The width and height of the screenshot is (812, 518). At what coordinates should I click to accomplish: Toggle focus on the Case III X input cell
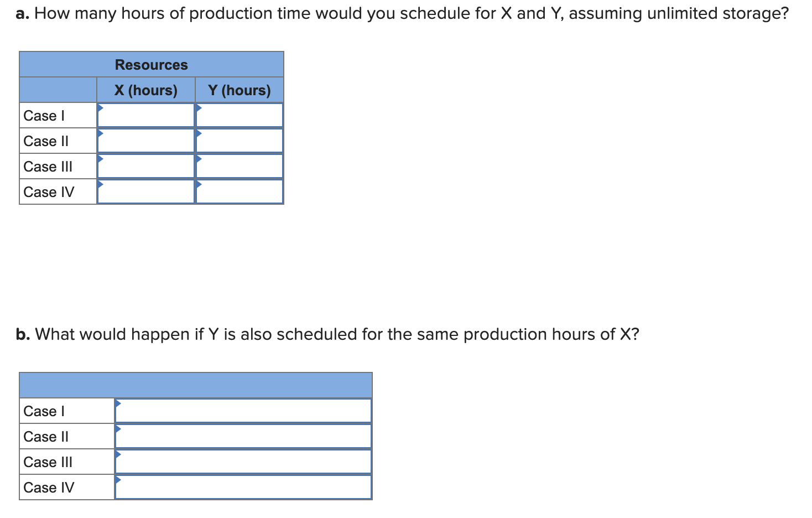[145, 165]
